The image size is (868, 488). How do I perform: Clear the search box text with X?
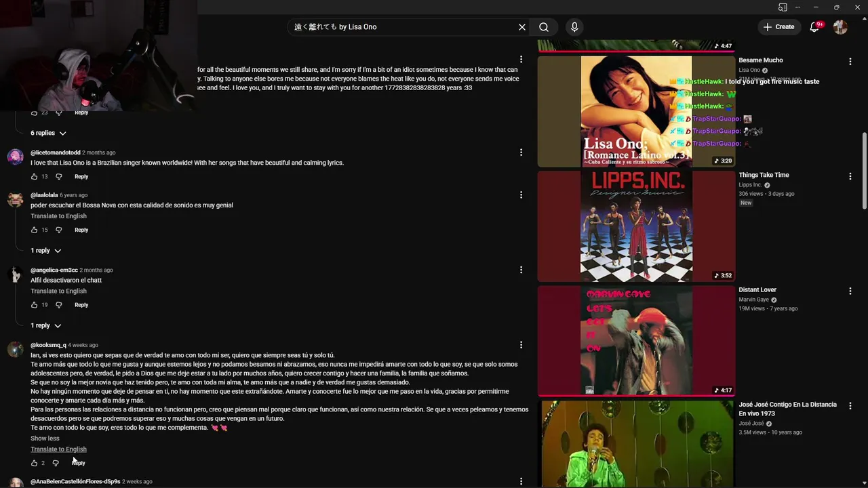[522, 27]
